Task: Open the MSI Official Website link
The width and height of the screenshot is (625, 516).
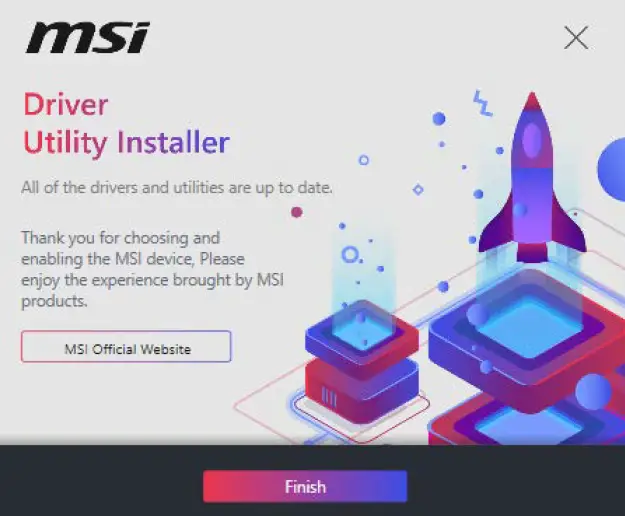Action: 126,346
